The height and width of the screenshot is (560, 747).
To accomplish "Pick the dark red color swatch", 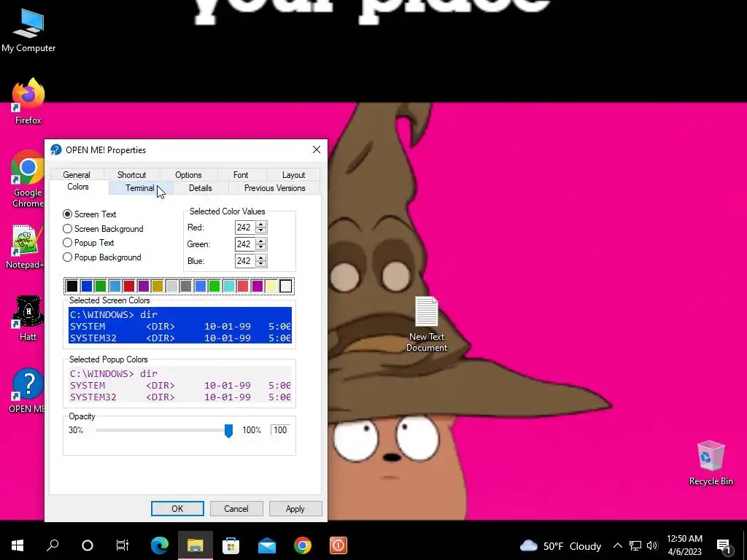I will coord(129,286).
